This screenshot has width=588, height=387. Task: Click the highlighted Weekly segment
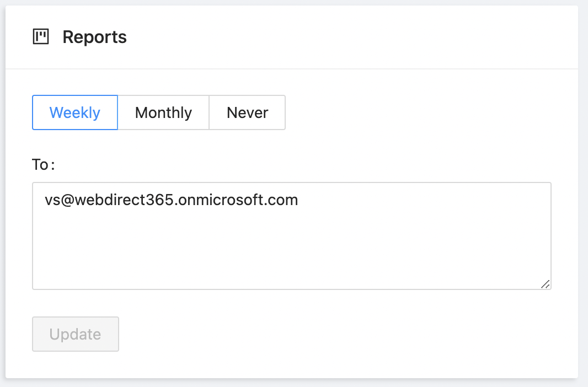[75, 112]
